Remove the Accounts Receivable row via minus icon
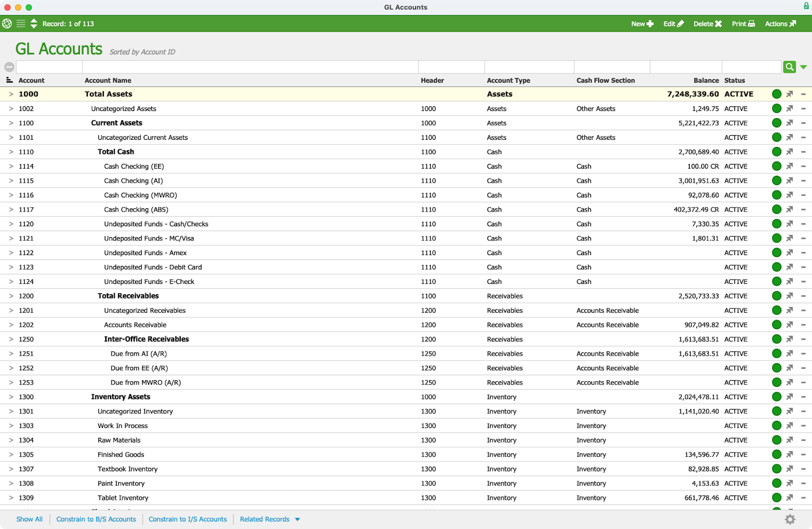Screen dimensions: 812x529 (803, 325)
